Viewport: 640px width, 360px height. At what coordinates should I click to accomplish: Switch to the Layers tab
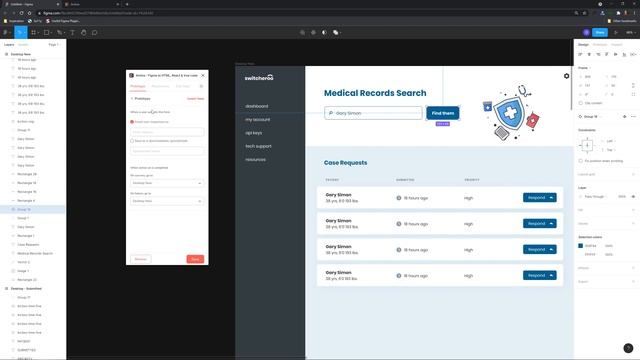pyautogui.click(x=9, y=44)
